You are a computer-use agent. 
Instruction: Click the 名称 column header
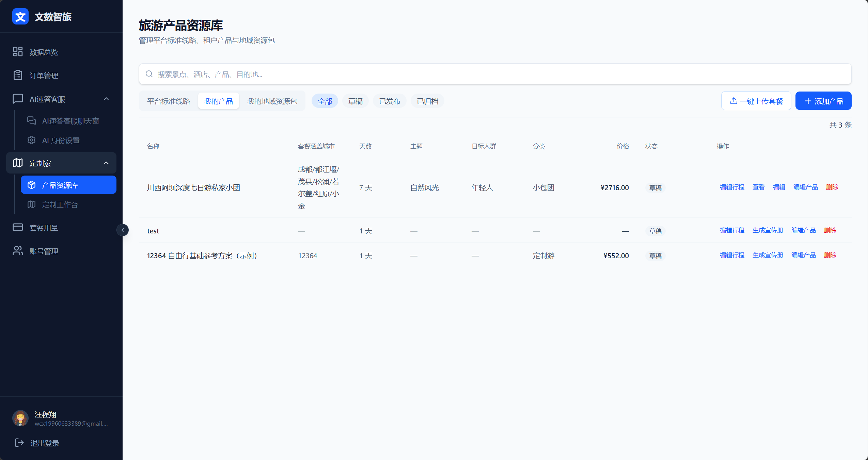[153, 146]
